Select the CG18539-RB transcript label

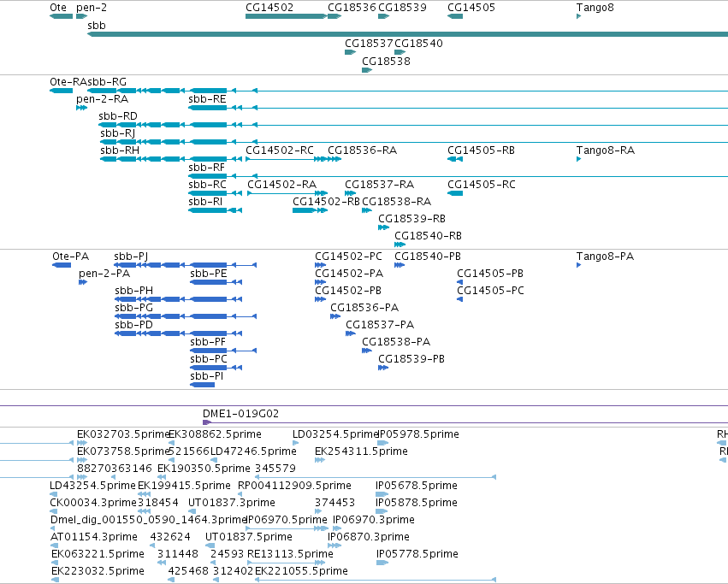[x=412, y=219]
